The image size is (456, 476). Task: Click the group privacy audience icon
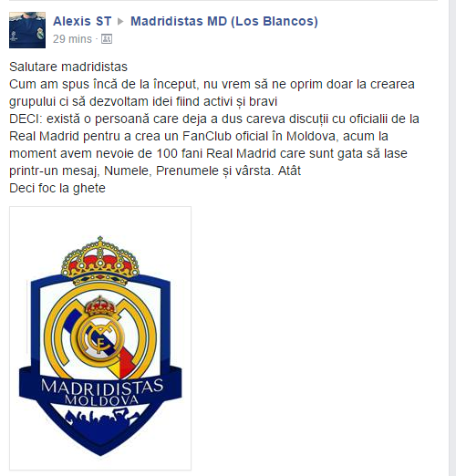click(x=107, y=39)
